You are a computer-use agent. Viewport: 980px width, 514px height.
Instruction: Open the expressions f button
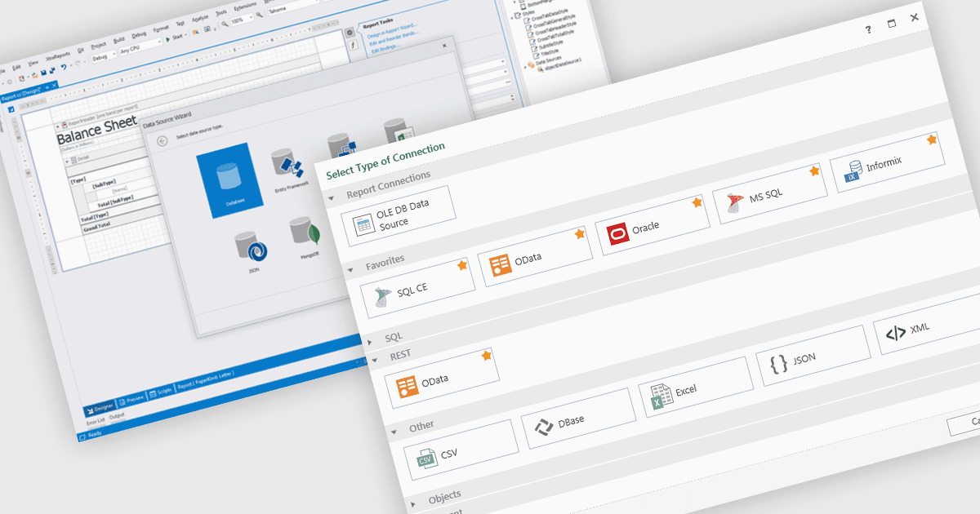pyautogui.click(x=353, y=46)
